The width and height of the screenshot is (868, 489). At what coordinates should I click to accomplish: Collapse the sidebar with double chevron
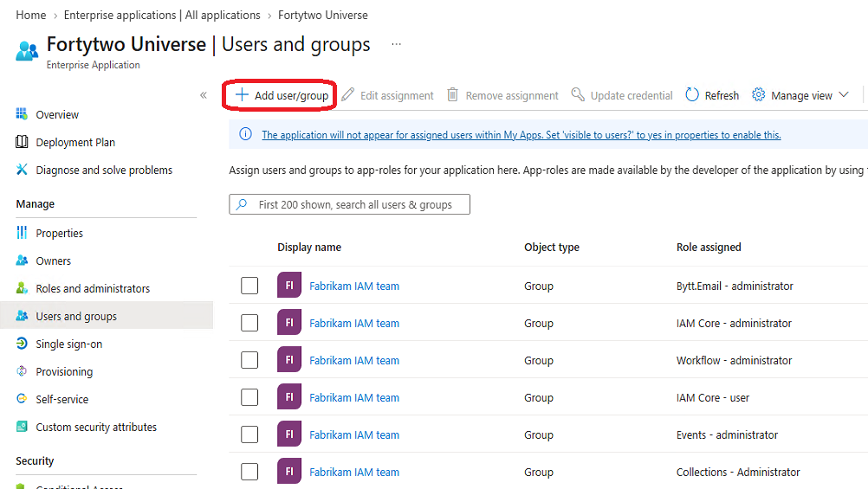(204, 95)
